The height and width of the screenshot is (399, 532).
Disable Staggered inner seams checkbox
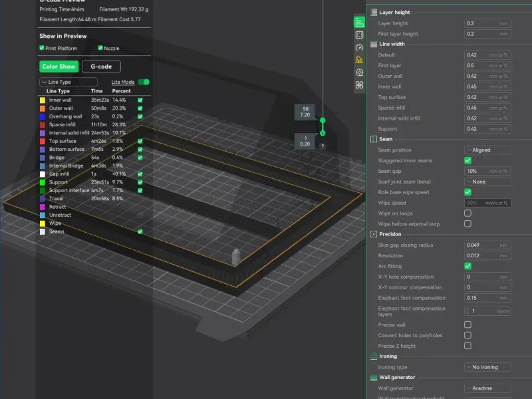[467, 160]
